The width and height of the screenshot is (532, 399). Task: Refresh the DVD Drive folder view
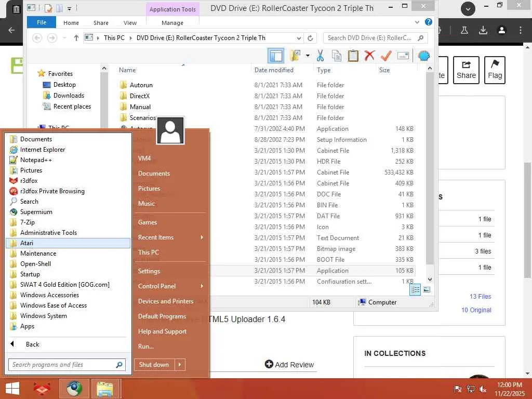click(310, 38)
